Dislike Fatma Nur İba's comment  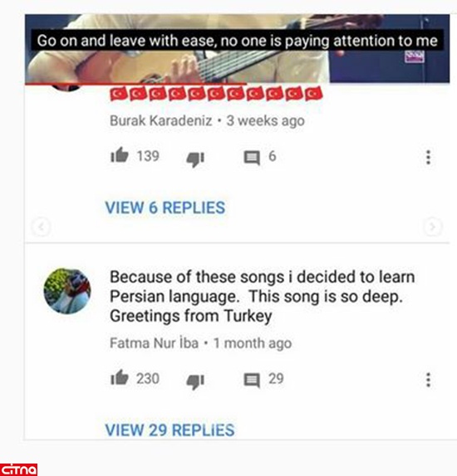pyautogui.click(x=195, y=382)
